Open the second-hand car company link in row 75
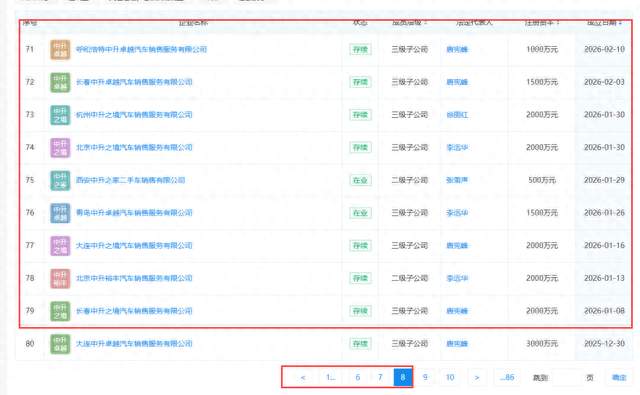The image size is (640, 395). (x=130, y=180)
